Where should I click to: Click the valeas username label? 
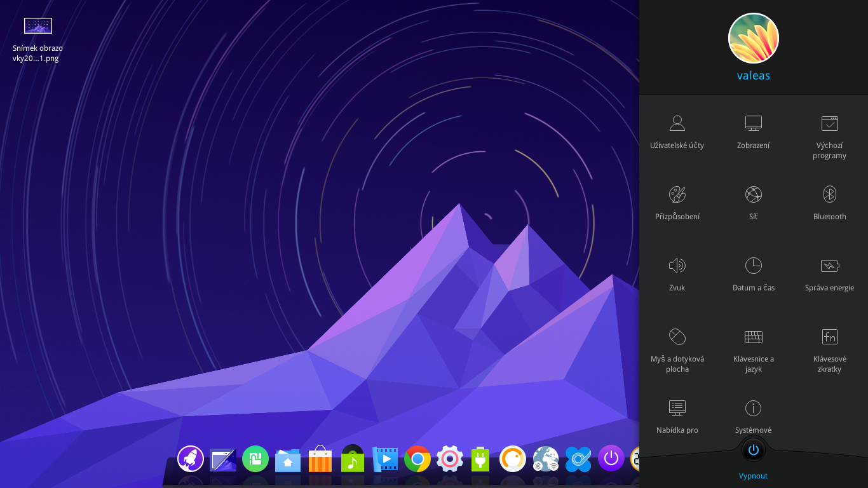tap(754, 76)
